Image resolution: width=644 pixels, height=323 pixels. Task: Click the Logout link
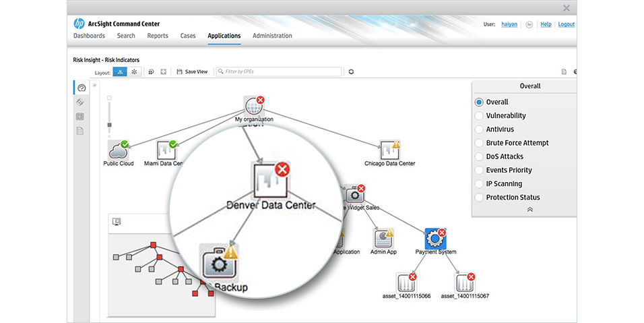pyautogui.click(x=566, y=24)
